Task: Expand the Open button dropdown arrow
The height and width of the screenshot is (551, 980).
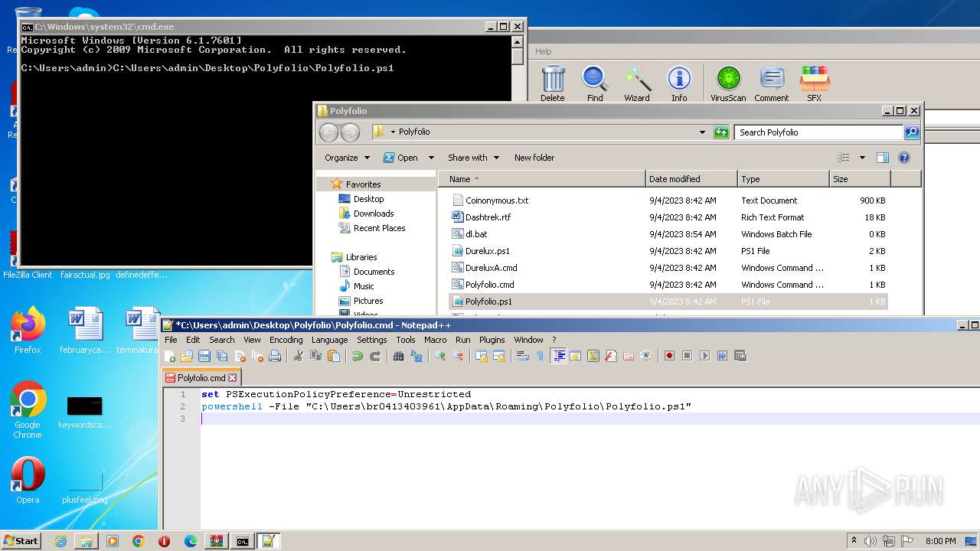Action: [x=431, y=158]
